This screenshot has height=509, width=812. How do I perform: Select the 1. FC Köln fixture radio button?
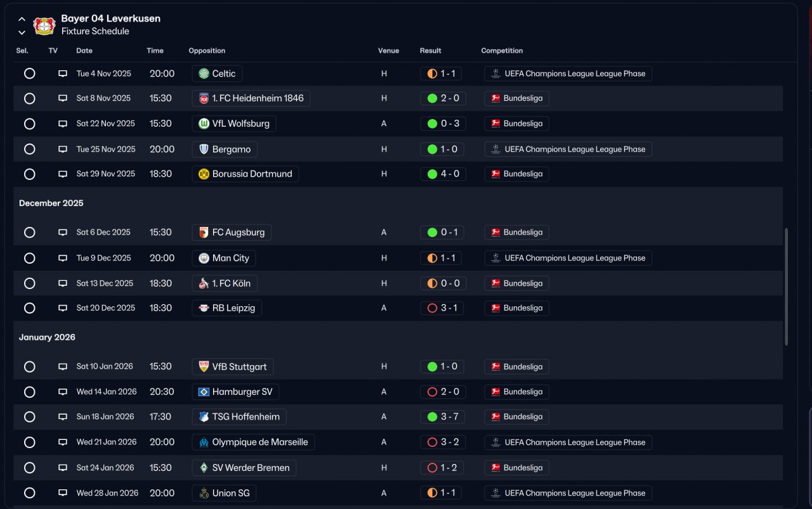[29, 283]
